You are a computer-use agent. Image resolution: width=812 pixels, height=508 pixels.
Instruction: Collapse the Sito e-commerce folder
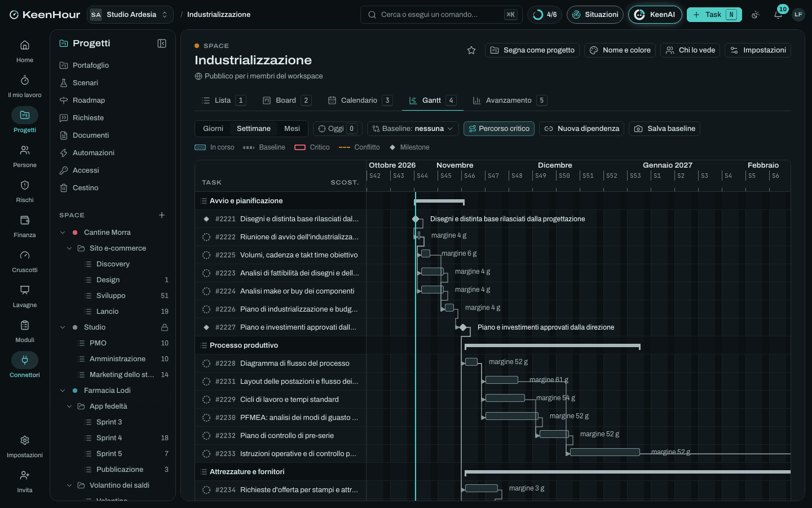pyautogui.click(x=69, y=248)
